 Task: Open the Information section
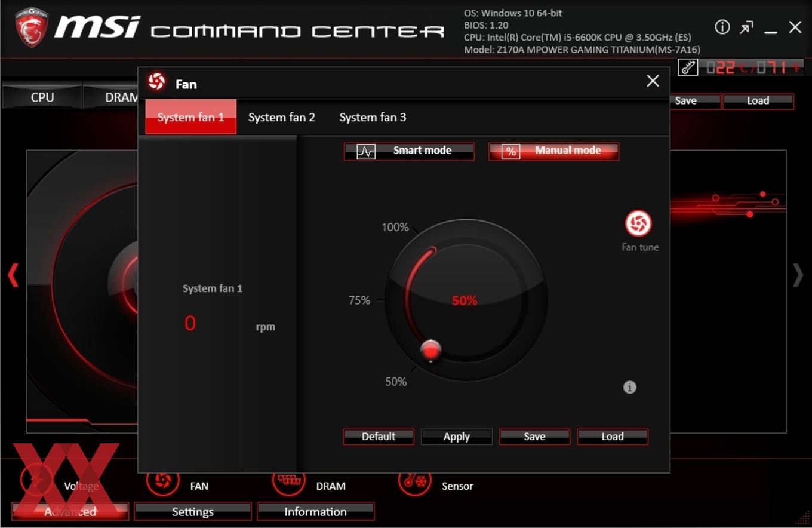pyautogui.click(x=316, y=512)
